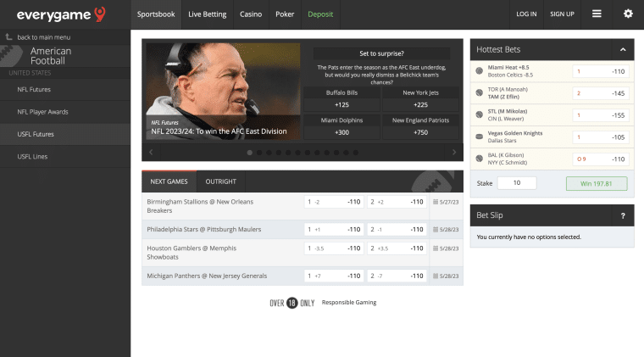644x357 pixels.
Task: Collapse the Hottest Bets panel
Action: tap(623, 50)
